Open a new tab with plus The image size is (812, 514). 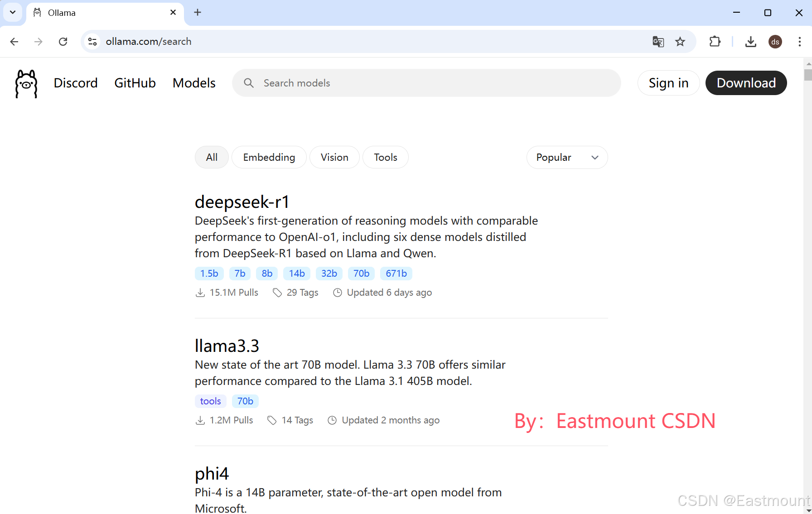click(x=198, y=12)
